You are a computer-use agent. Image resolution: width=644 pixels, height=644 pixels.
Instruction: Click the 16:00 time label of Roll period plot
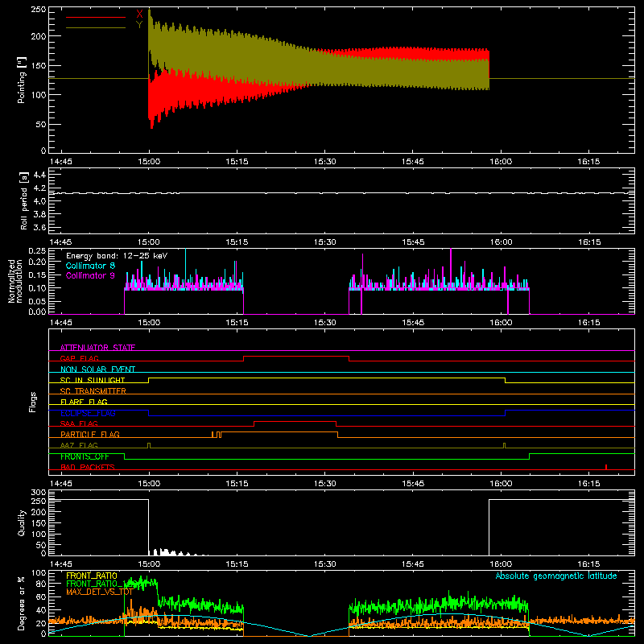pyautogui.click(x=501, y=242)
